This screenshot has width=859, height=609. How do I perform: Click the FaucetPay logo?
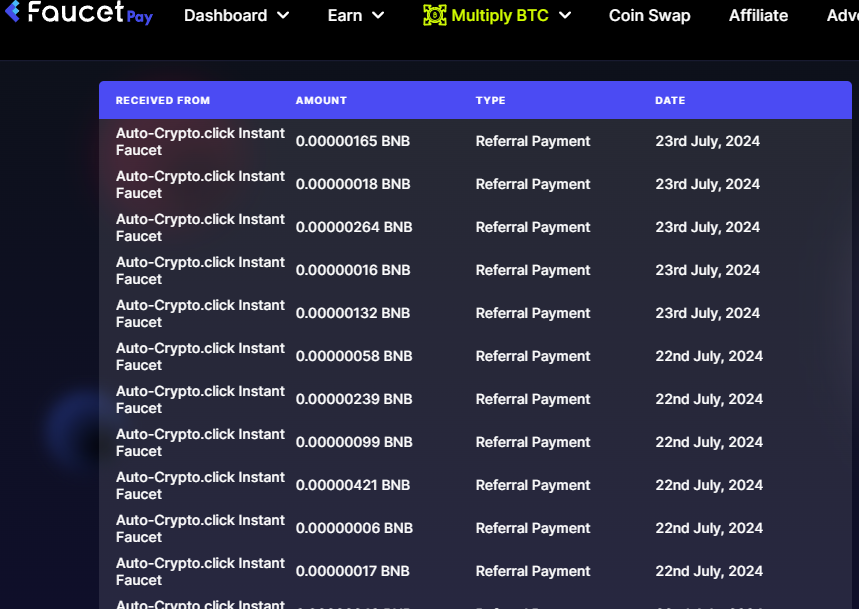point(79,12)
